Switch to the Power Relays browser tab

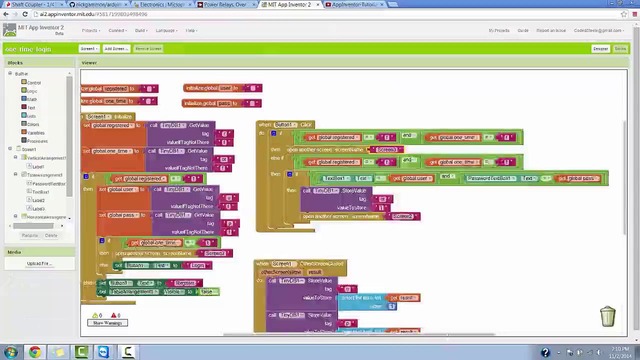pyautogui.click(x=227, y=4)
